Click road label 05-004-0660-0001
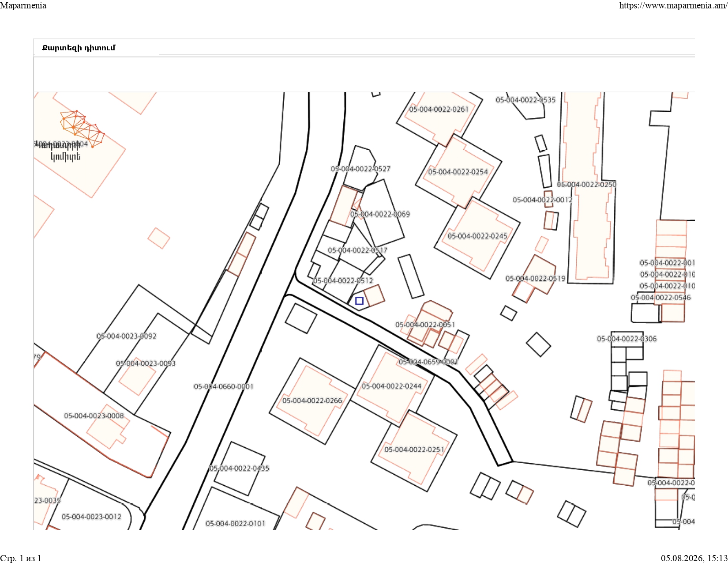The height and width of the screenshot is (563, 728). 224,386
